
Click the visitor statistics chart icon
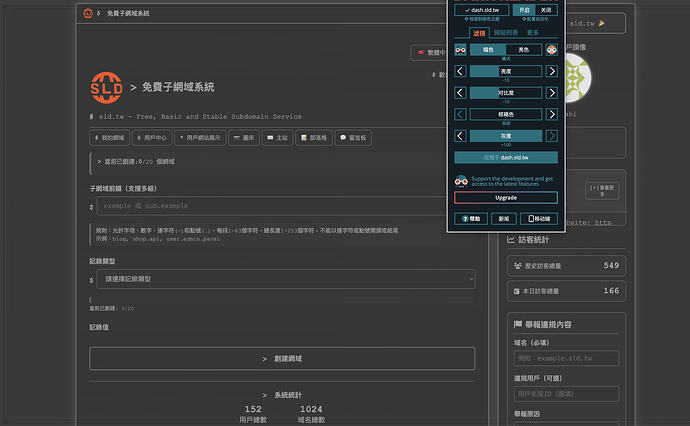coord(510,239)
